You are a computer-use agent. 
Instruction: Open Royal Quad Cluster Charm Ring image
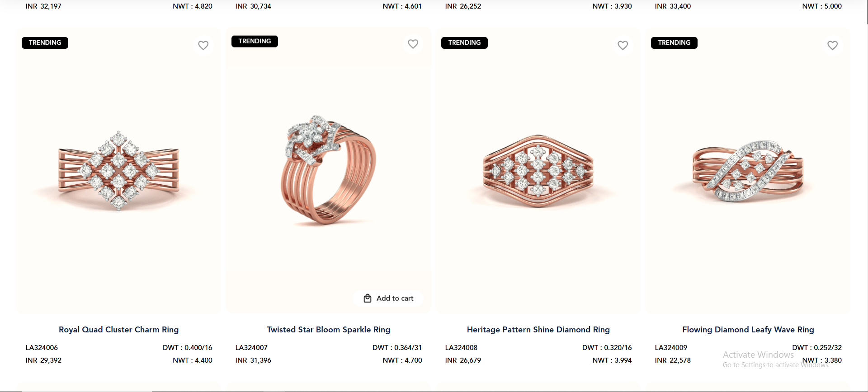(x=118, y=171)
